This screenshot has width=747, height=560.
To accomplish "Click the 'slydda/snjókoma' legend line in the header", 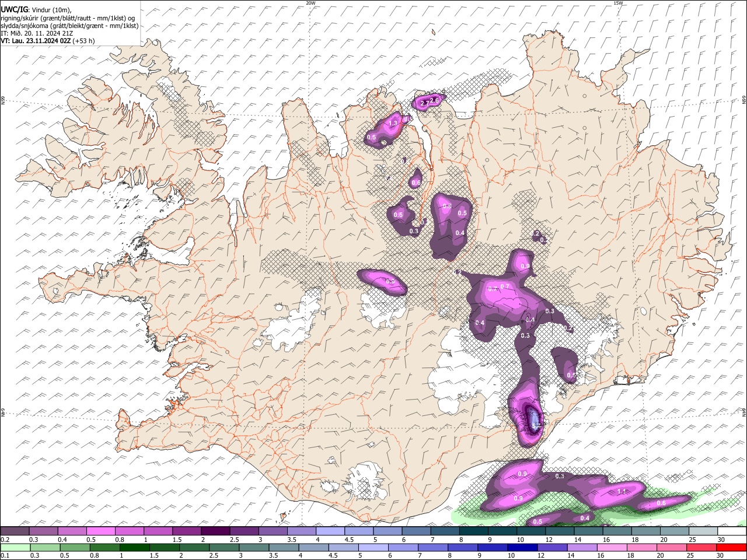I will [69, 25].
